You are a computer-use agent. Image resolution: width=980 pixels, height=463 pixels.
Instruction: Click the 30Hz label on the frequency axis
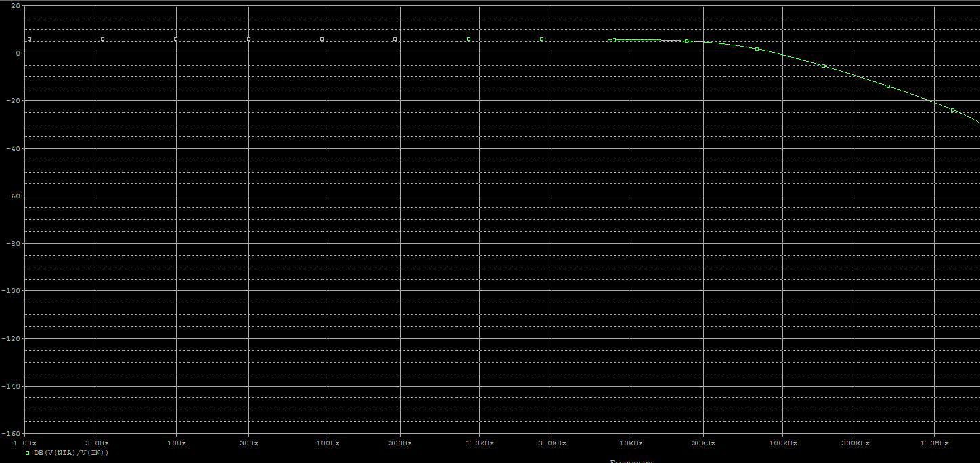248,443
